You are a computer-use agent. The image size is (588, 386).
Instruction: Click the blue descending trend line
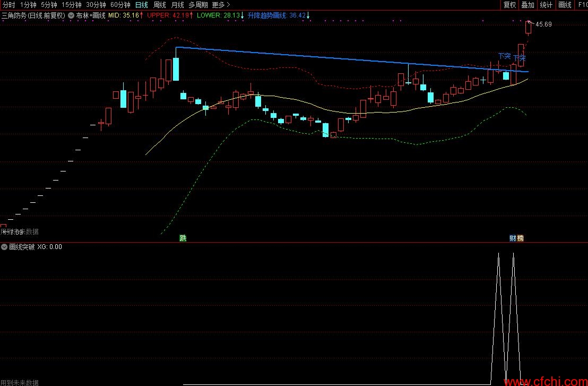(352, 59)
